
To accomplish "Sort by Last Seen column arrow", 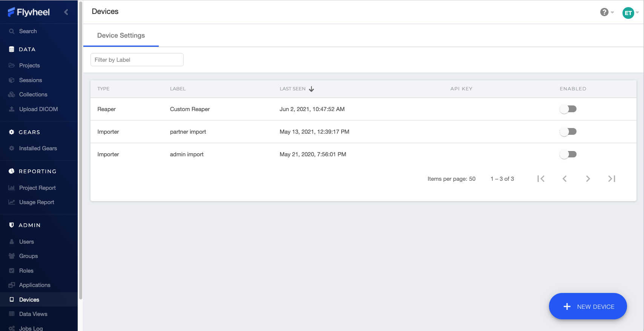I will pos(311,89).
